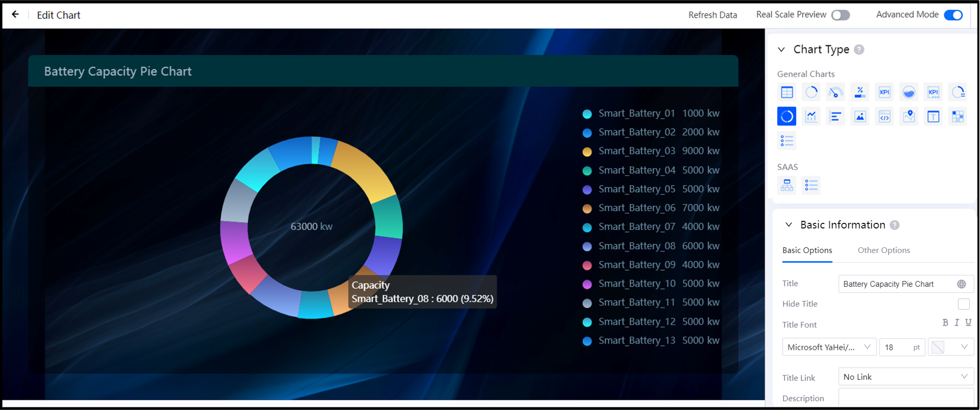Select the table chart type icon
Screen dimensions: 980x410
point(787,92)
